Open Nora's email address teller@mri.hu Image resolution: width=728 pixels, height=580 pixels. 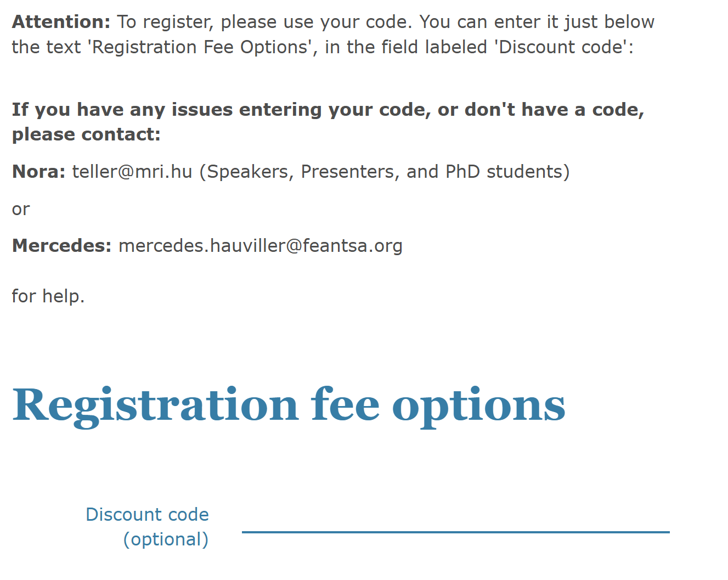(132, 172)
